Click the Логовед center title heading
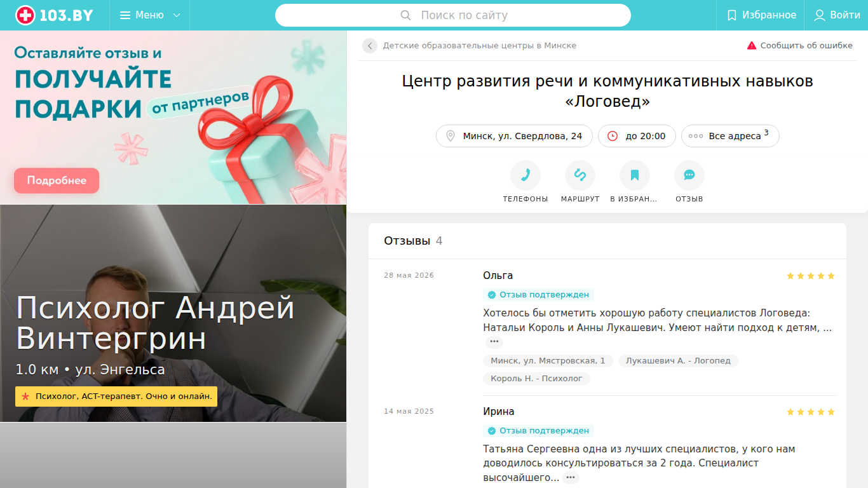The width and height of the screenshot is (868, 488). [607, 91]
